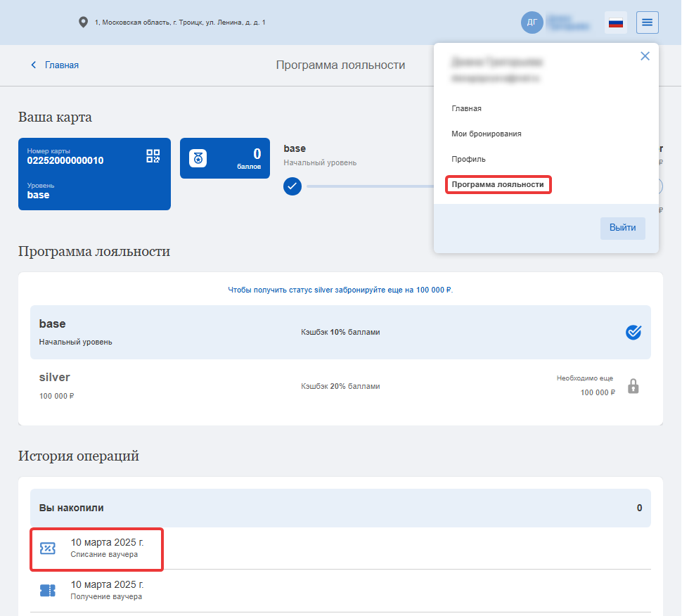The image size is (682, 616).
Task: Click the level progress bar line
Action: [x=370, y=186]
